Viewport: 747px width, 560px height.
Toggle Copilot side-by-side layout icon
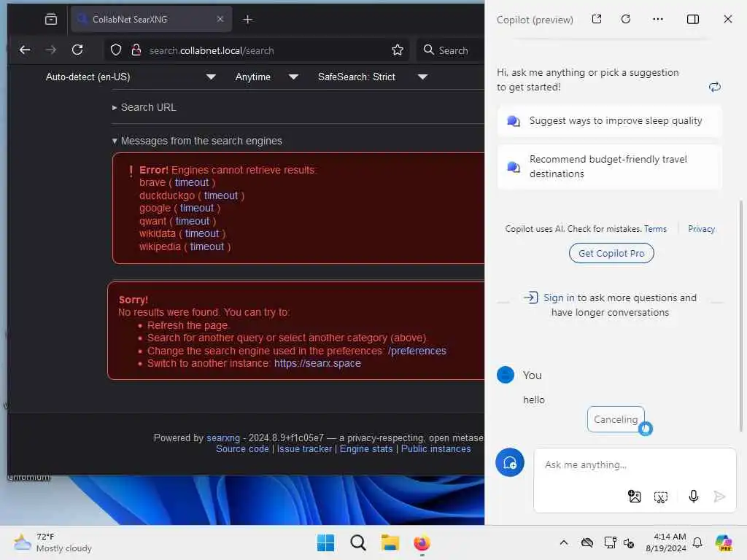[x=693, y=19]
